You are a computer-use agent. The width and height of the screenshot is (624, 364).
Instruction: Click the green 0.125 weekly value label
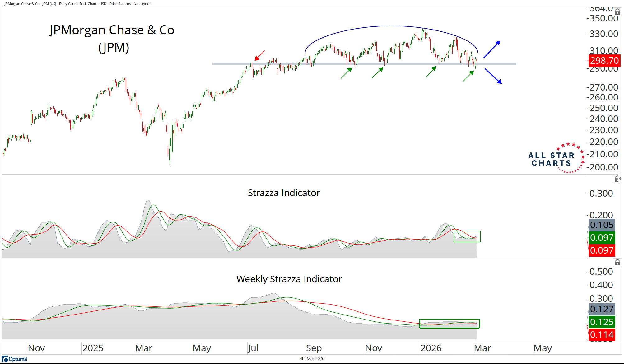pos(602,322)
